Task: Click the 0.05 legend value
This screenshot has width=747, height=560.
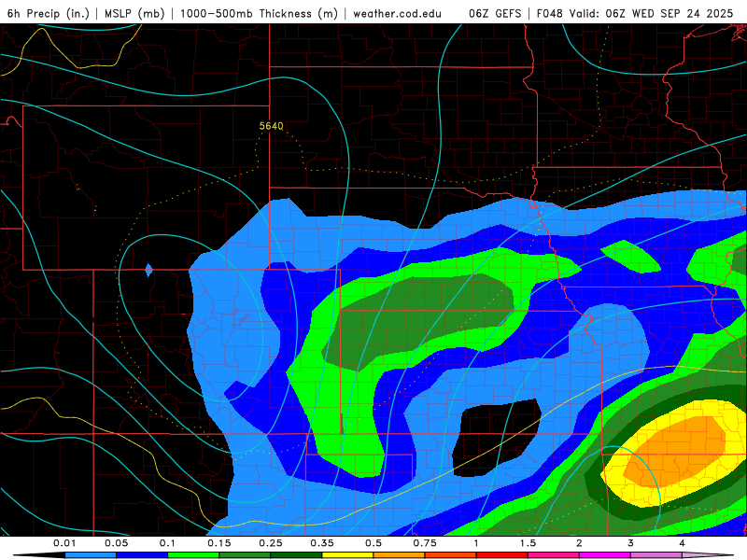Action: [x=116, y=543]
